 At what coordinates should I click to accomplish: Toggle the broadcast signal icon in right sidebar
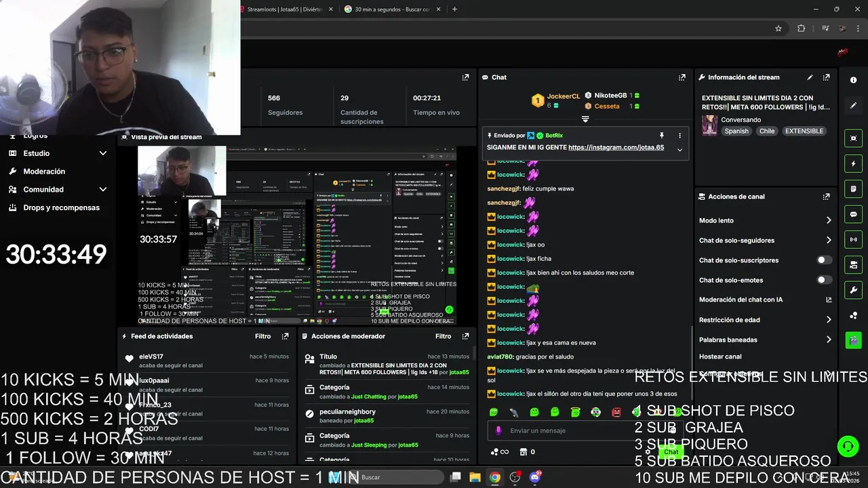click(853, 239)
